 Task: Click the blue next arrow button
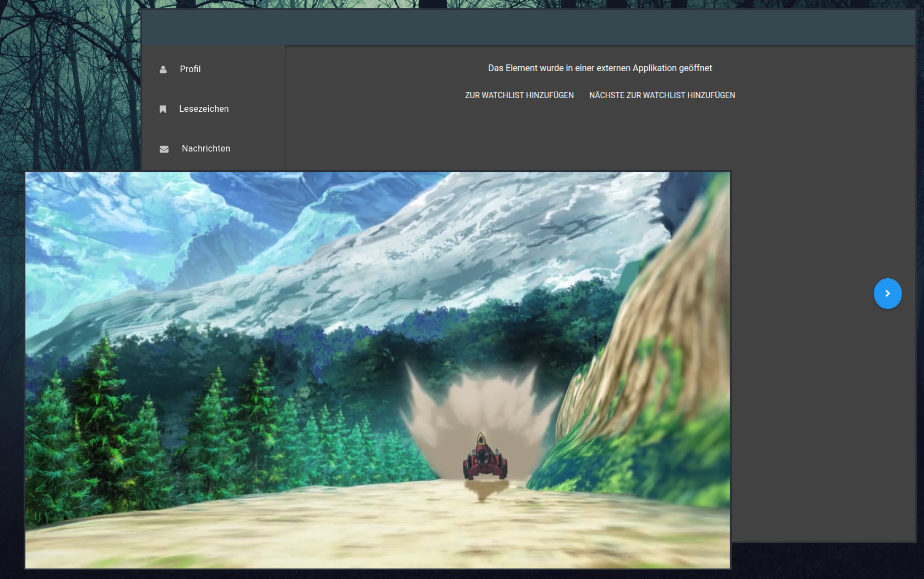pos(888,294)
